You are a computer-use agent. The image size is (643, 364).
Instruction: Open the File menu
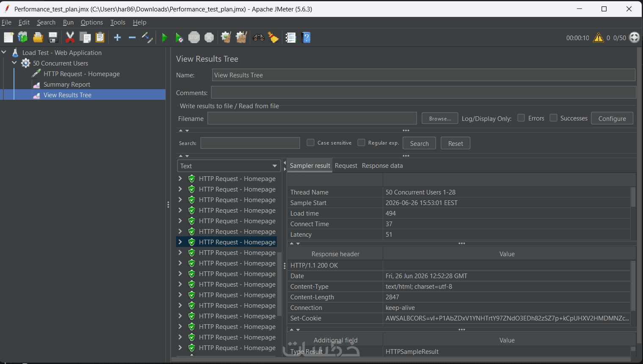6,22
